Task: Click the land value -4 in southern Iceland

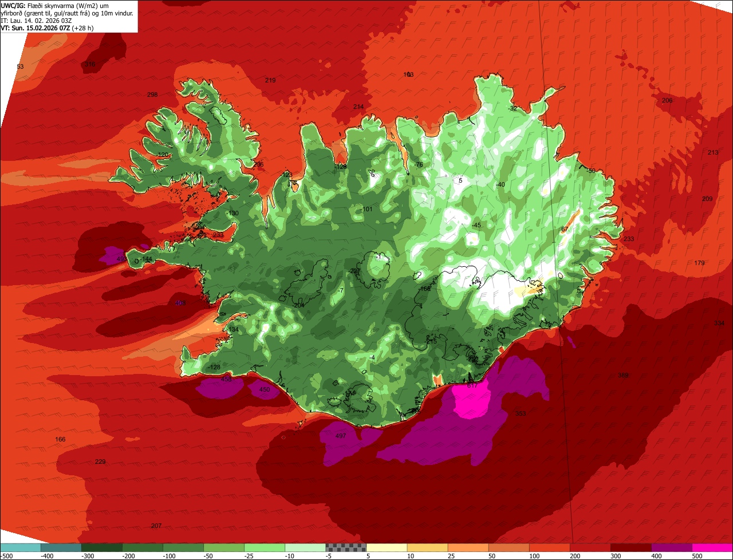Action: (372, 358)
